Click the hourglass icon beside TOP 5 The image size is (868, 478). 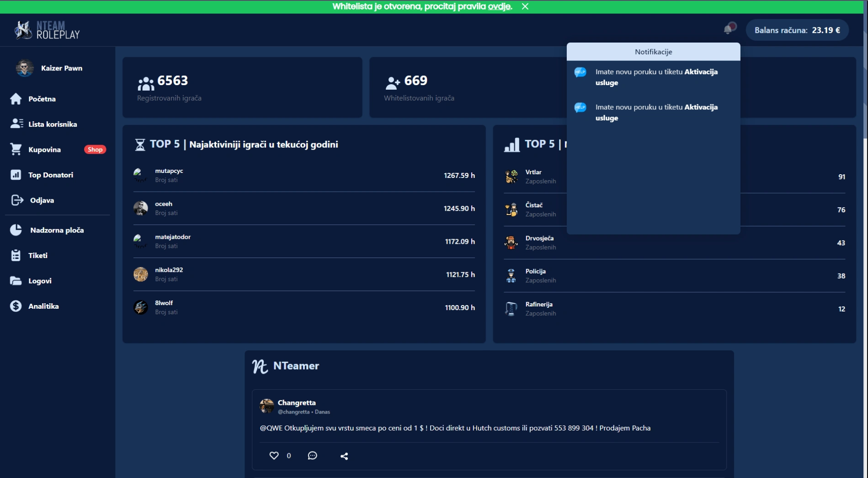[x=140, y=145]
